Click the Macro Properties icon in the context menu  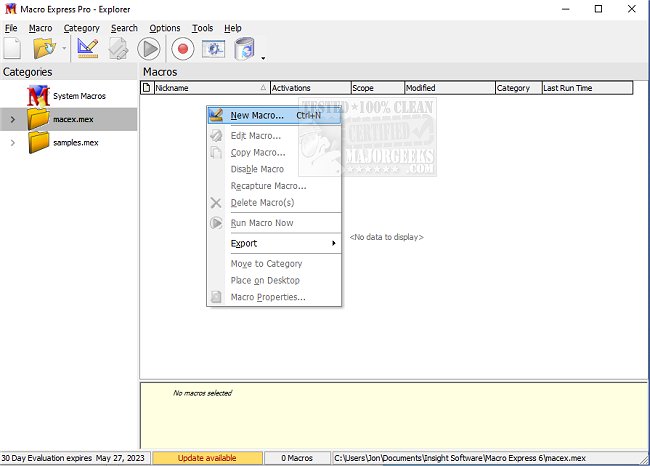pos(216,297)
